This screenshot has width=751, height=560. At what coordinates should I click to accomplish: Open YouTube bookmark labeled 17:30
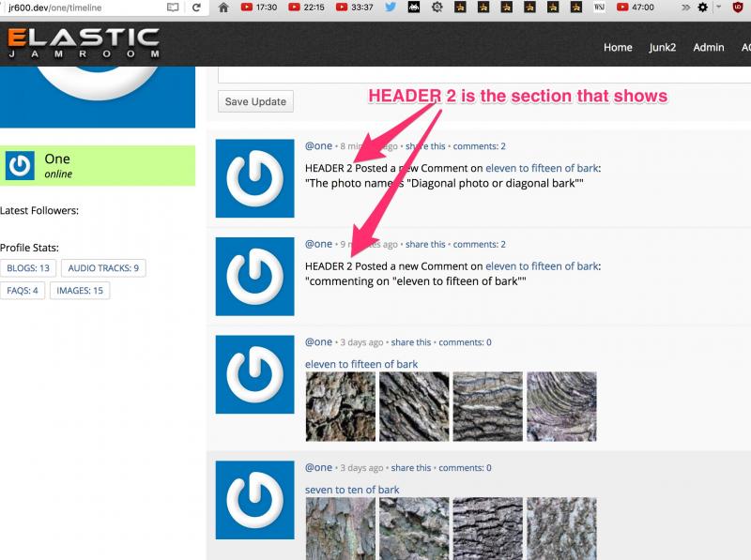click(x=259, y=8)
